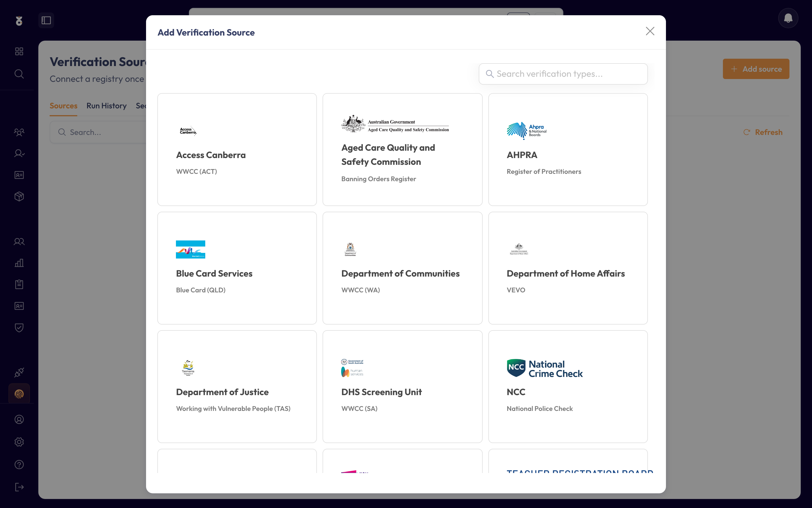Click the logout arrow sidebar icon
Viewport: 812px width, 508px height.
click(19, 487)
